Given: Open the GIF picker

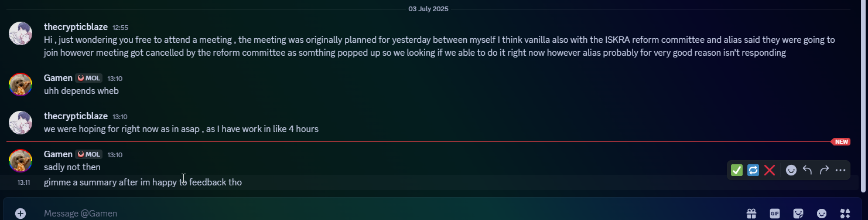Looking at the screenshot, I should click(x=775, y=214).
